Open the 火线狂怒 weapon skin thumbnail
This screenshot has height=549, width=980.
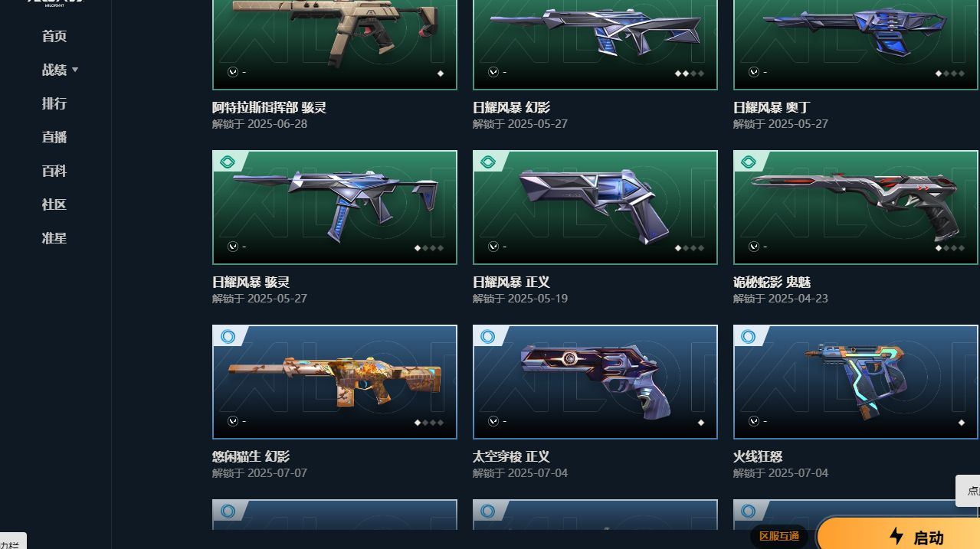856,382
